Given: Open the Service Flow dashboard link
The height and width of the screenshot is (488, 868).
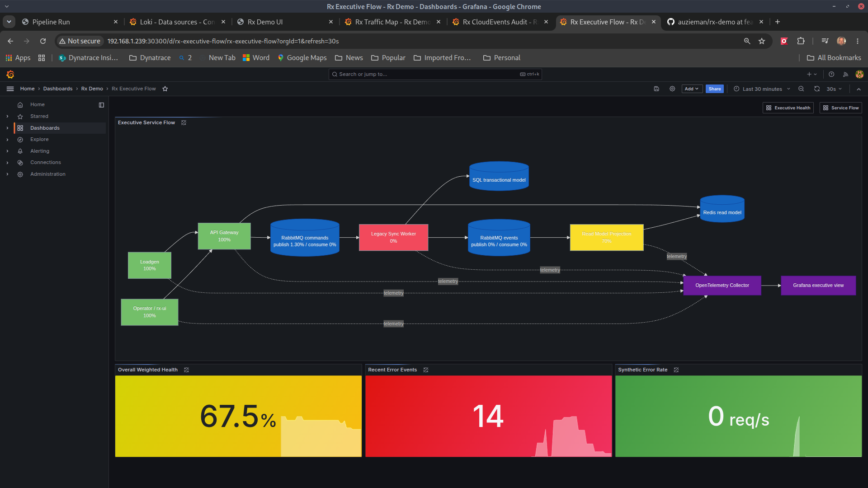Looking at the screenshot, I should [x=841, y=108].
